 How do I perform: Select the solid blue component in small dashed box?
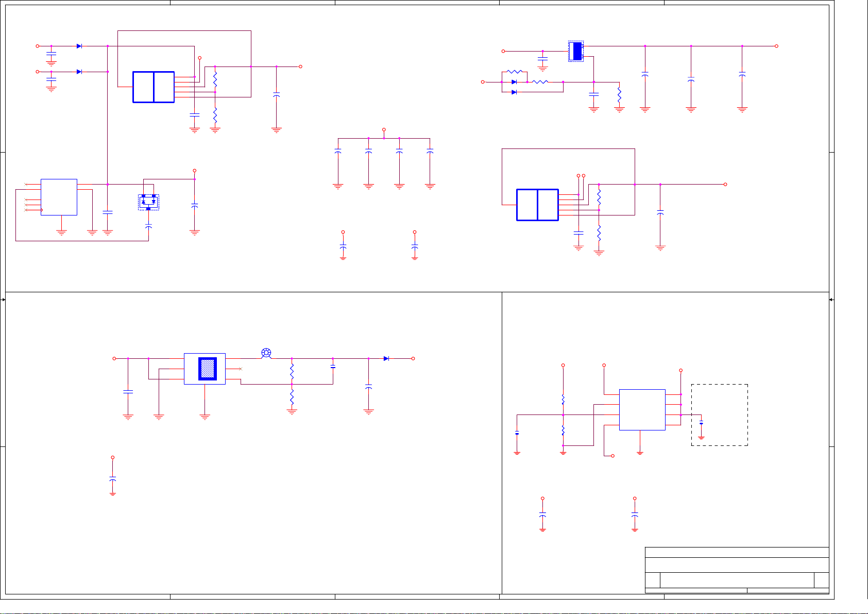click(x=576, y=51)
